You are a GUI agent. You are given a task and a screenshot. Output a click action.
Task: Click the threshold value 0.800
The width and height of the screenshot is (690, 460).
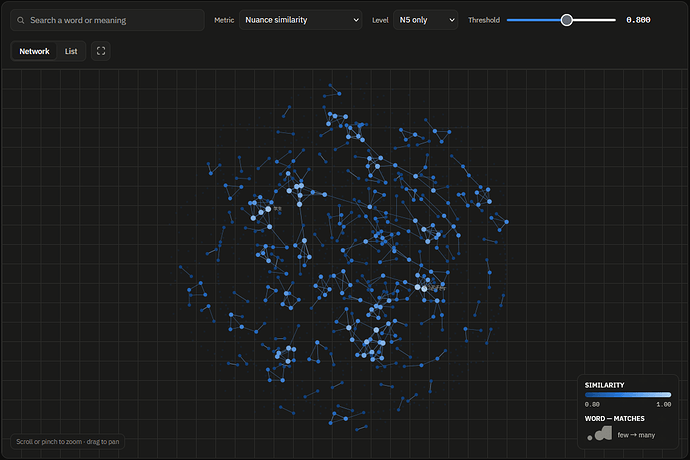coord(638,20)
